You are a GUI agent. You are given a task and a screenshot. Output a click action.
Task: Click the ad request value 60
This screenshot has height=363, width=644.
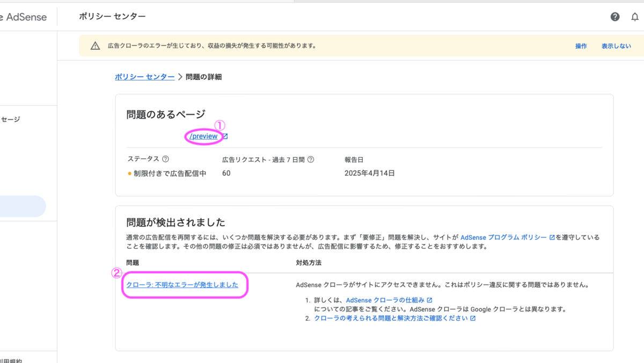[226, 173]
